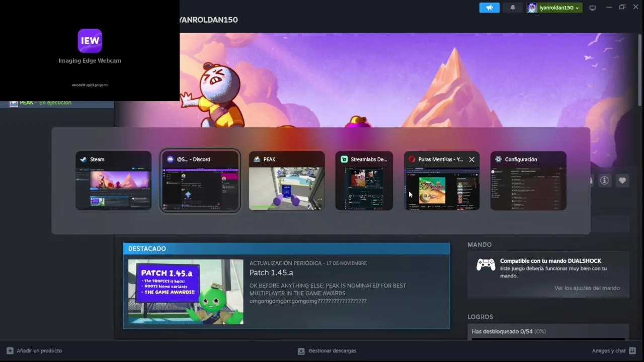Select PEAK - En ejecución in library list
The image size is (644, 362).
tap(57, 103)
